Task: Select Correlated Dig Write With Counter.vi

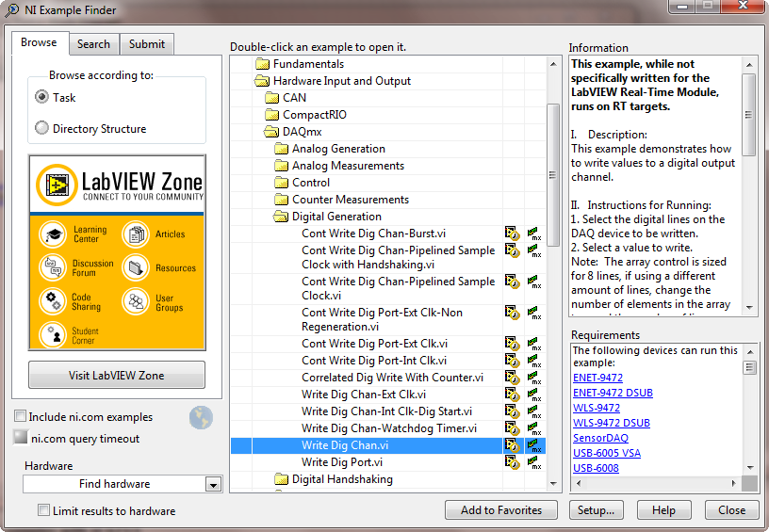Action: click(x=392, y=378)
